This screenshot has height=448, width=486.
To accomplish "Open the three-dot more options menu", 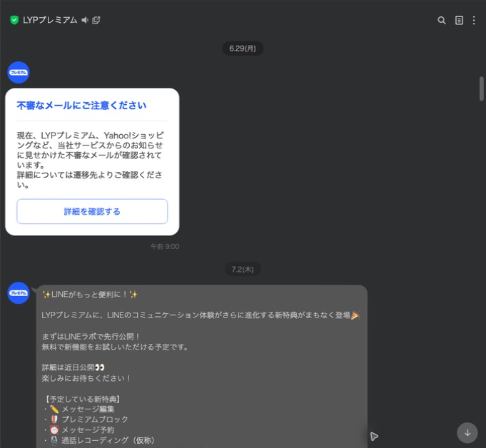I will pos(474,21).
